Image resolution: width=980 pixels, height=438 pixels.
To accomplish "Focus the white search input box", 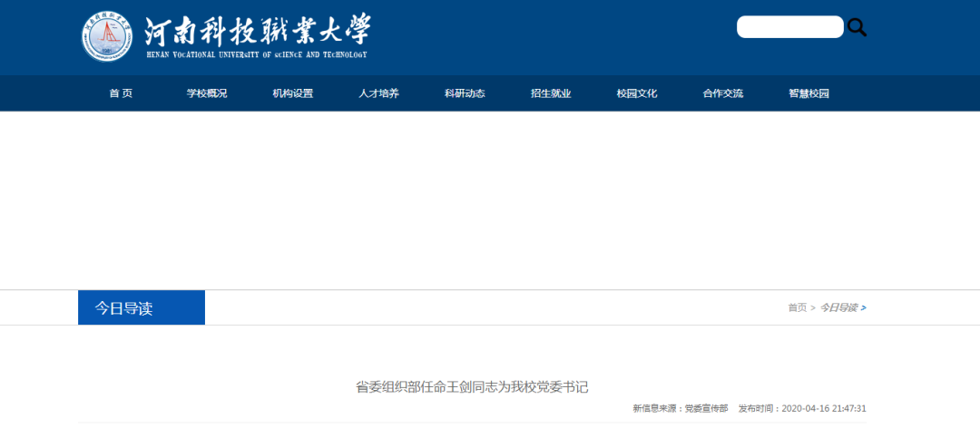I will point(789,27).
